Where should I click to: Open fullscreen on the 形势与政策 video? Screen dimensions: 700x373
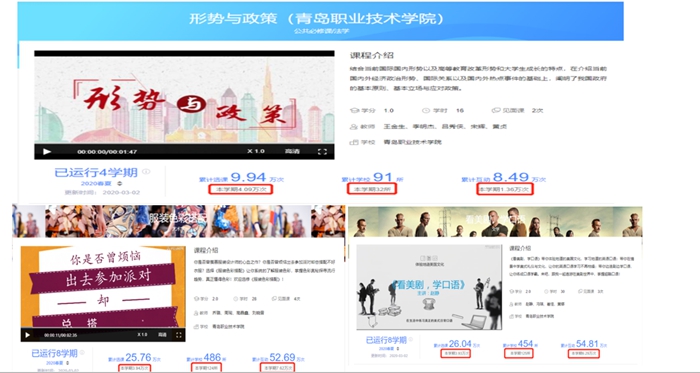click(322, 152)
